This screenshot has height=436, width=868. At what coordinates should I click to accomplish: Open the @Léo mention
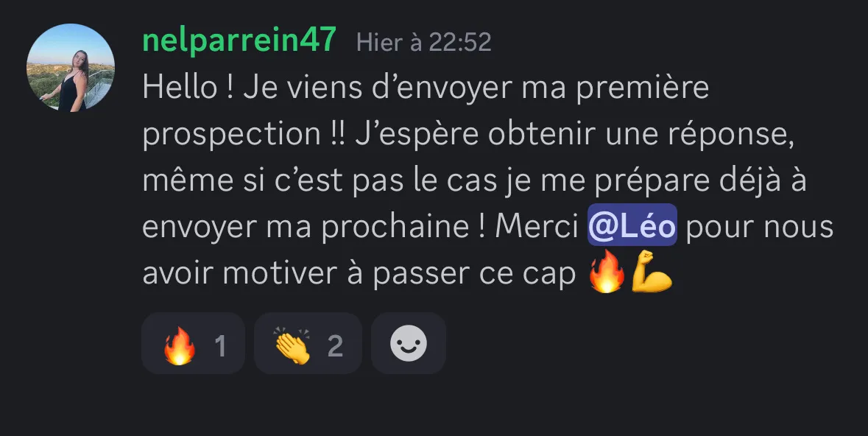pyautogui.click(x=632, y=225)
